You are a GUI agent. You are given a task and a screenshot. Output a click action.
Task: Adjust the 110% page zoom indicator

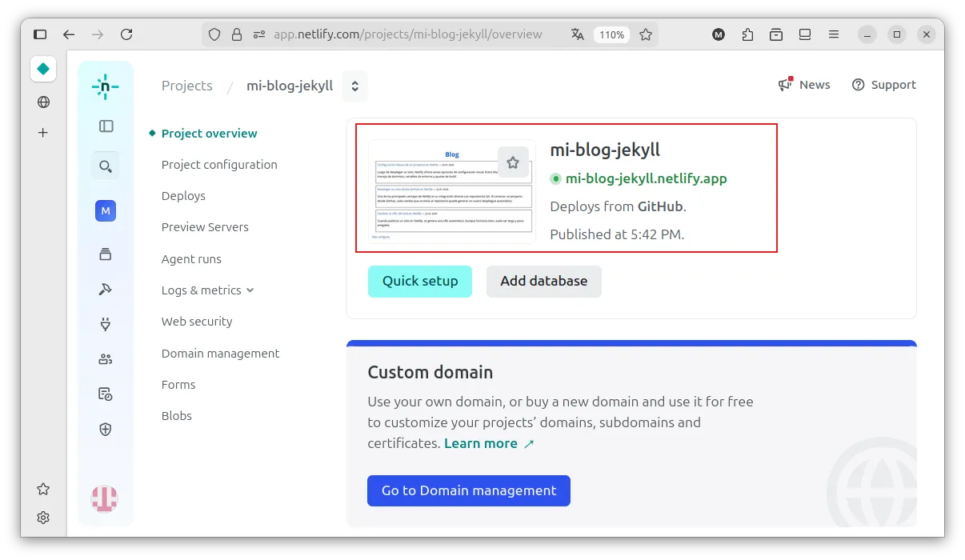611,34
